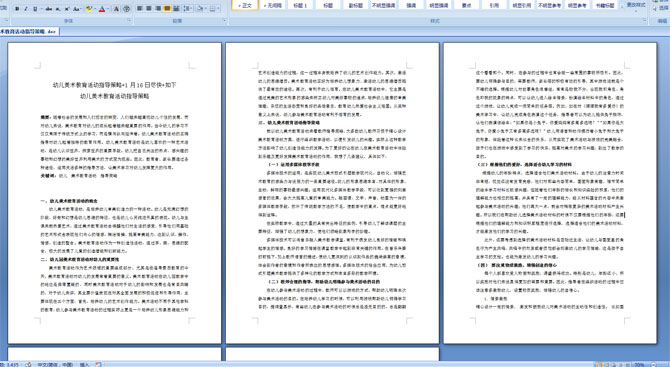Select the justify alignment icon
This screenshot has width=670, height=367.
click(x=167, y=8)
